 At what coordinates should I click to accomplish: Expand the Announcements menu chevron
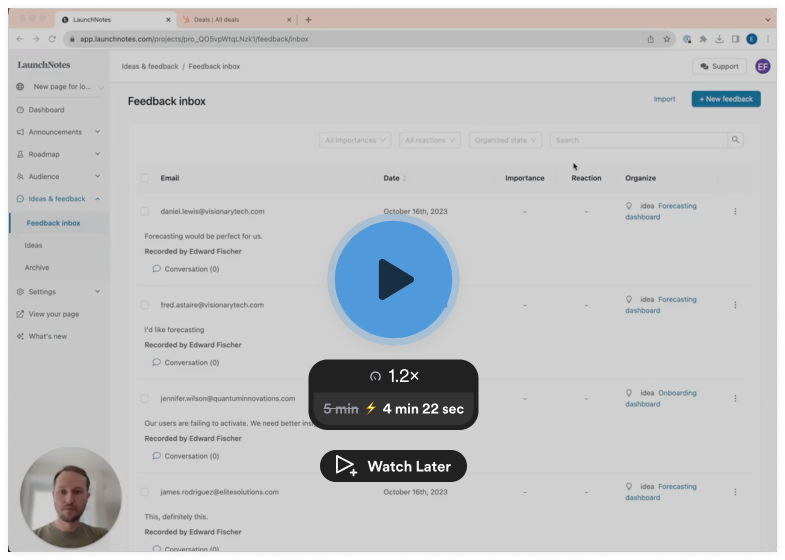pos(98,132)
